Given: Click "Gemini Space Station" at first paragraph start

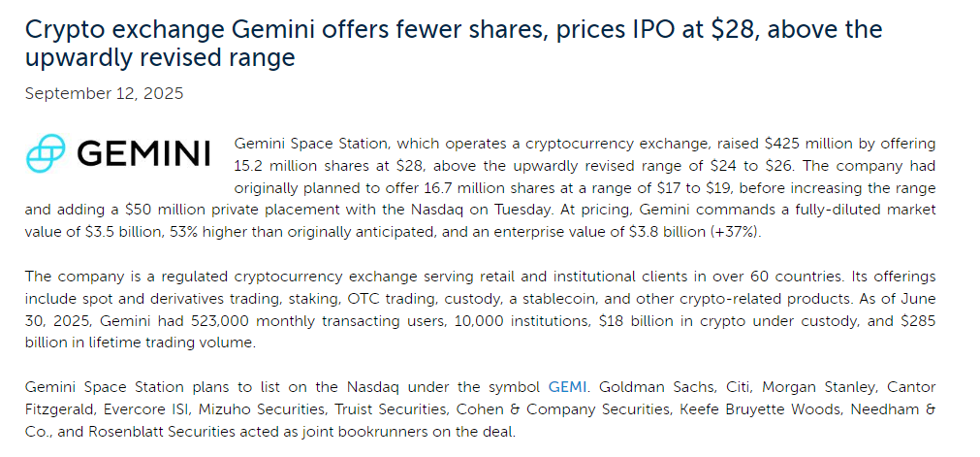Looking at the screenshot, I should pyautogui.click(x=311, y=144).
